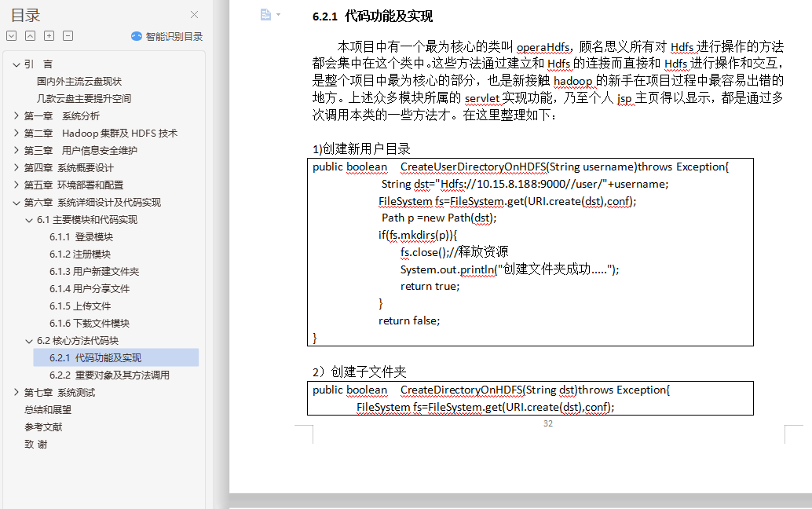The width and height of the screenshot is (812, 509).
Task: Navigate to 6.1.2 注册模块
Action: (x=80, y=255)
